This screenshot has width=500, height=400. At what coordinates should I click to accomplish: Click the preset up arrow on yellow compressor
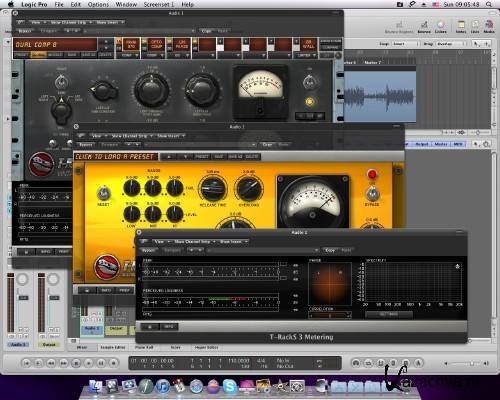click(x=169, y=156)
